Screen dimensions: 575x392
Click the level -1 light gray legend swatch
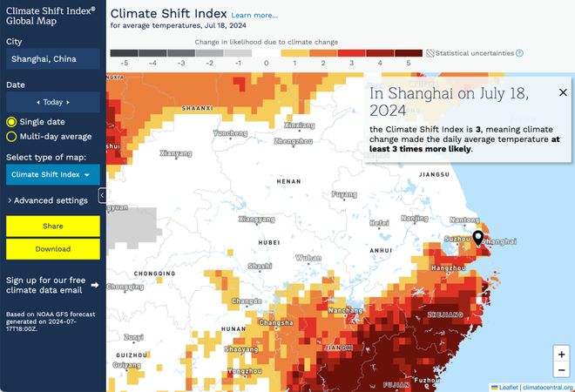238,53
